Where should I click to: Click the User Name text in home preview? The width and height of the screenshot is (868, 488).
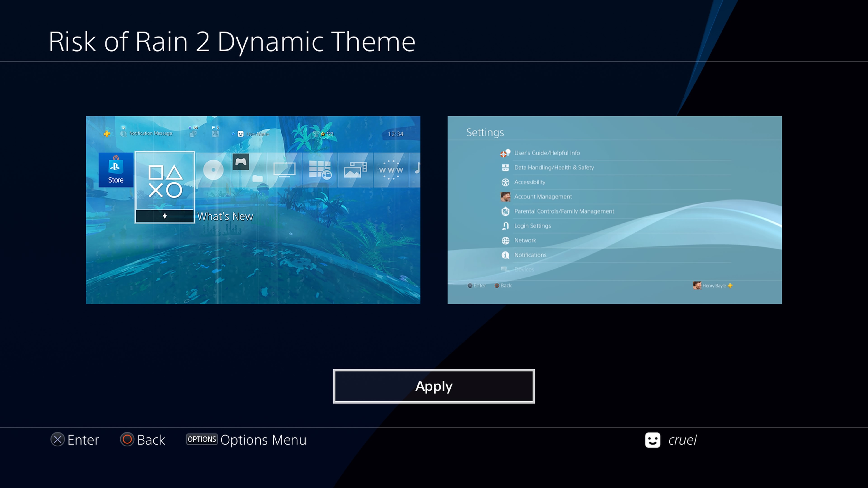pyautogui.click(x=258, y=134)
